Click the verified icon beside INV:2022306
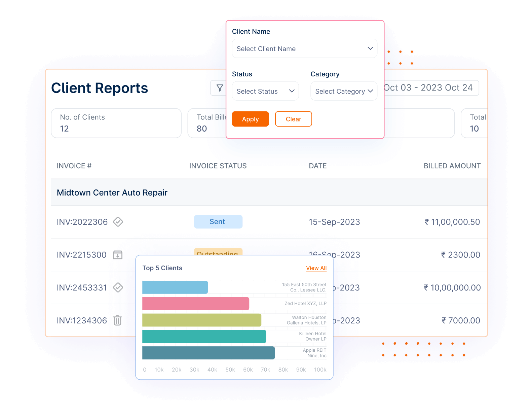The width and height of the screenshot is (532, 417). (x=118, y=222)
